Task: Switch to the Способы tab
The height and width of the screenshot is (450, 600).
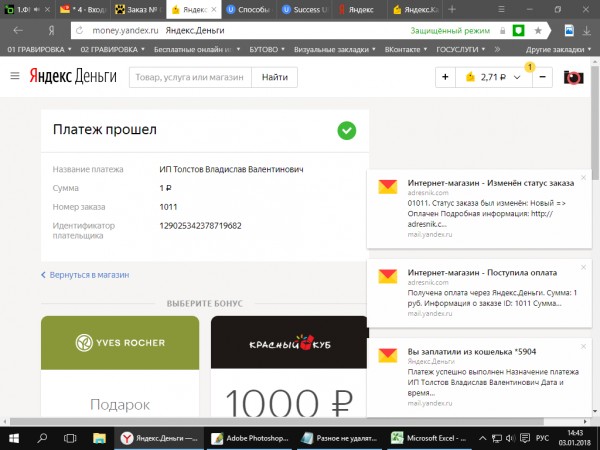Action: point(249,10)
